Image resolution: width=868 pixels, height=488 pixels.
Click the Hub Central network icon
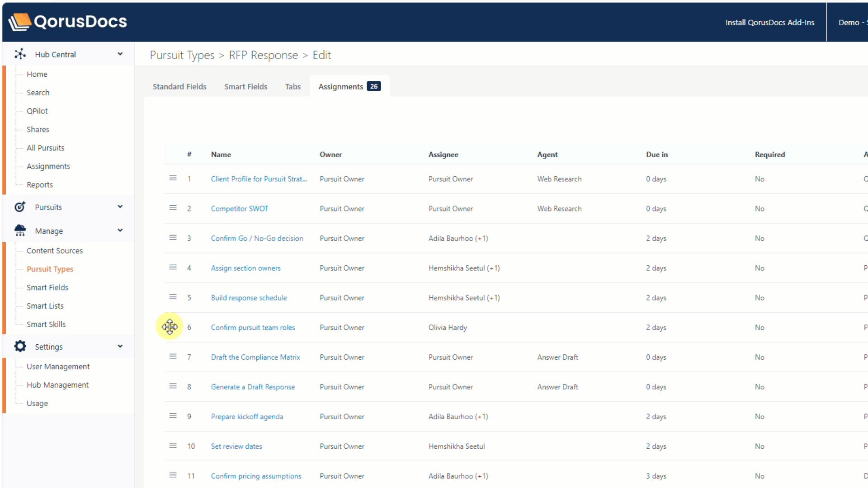pyautogui.click(x=20, y=54)
